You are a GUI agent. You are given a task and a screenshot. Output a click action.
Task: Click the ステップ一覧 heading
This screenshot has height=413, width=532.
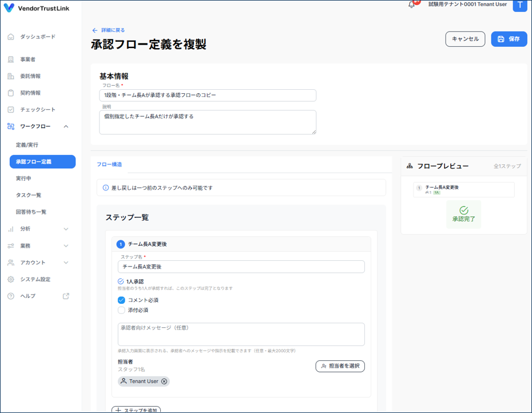point(127,217)
